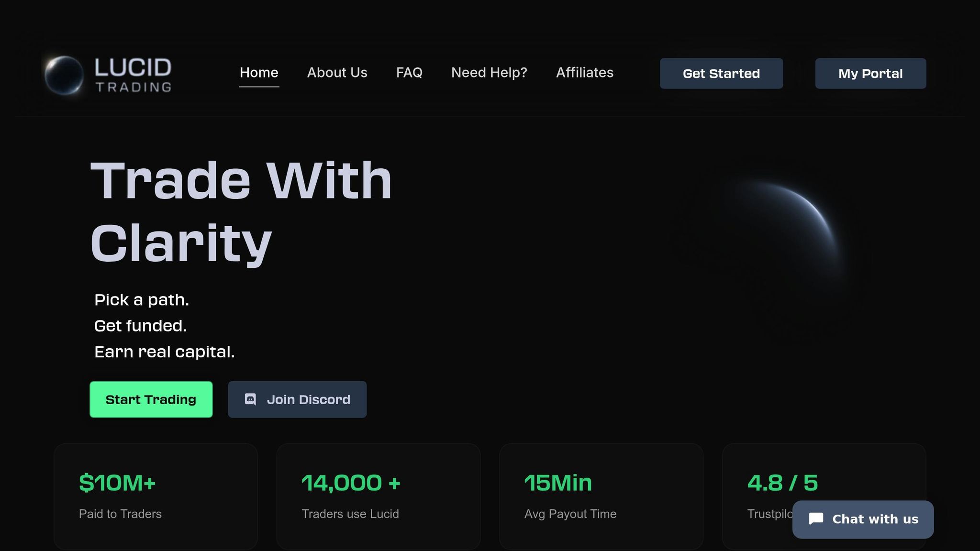
Task: Open the Home navigation tab
Action: [259, 73]
